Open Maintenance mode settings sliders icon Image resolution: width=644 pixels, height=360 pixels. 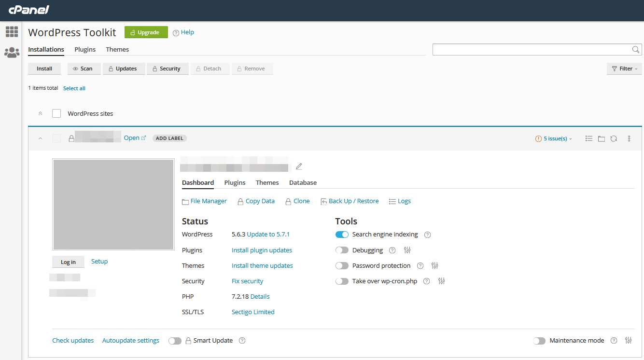click(x=628, y=341)
